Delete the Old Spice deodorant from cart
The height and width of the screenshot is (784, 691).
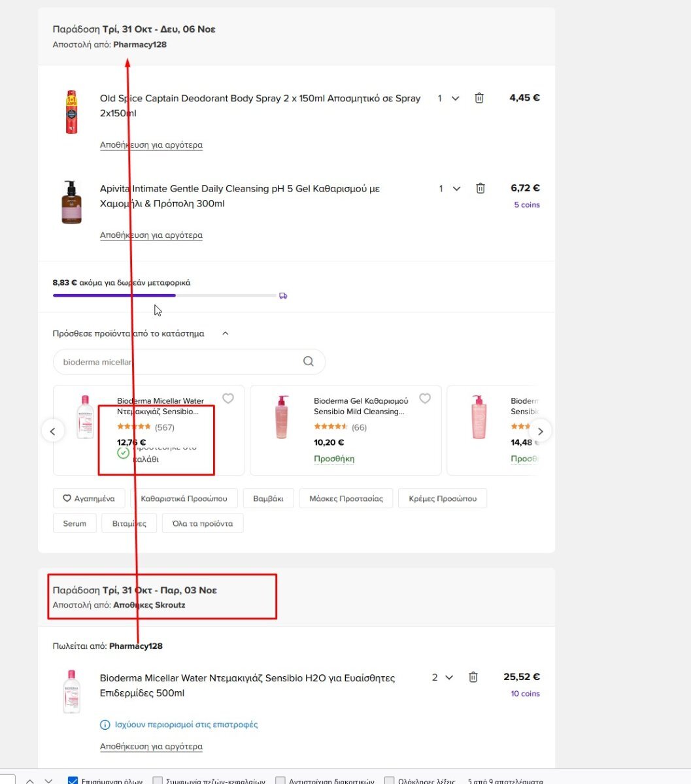tap(479, 98)
